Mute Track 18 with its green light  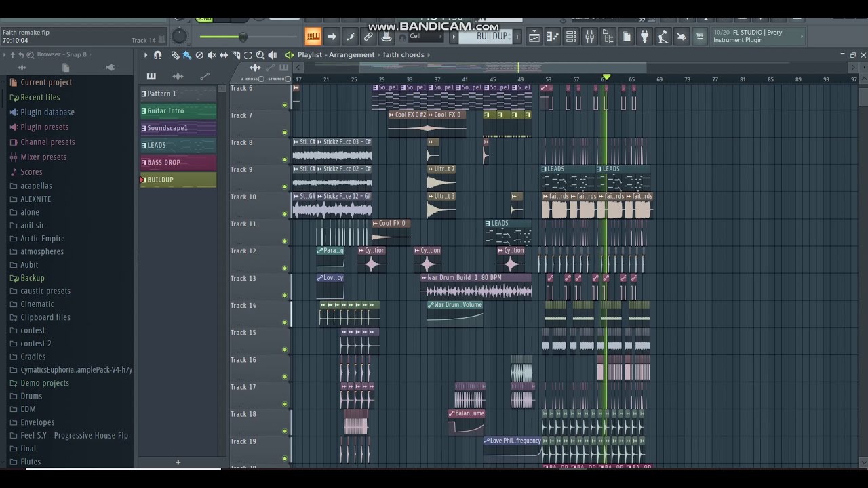click(285, 430)
